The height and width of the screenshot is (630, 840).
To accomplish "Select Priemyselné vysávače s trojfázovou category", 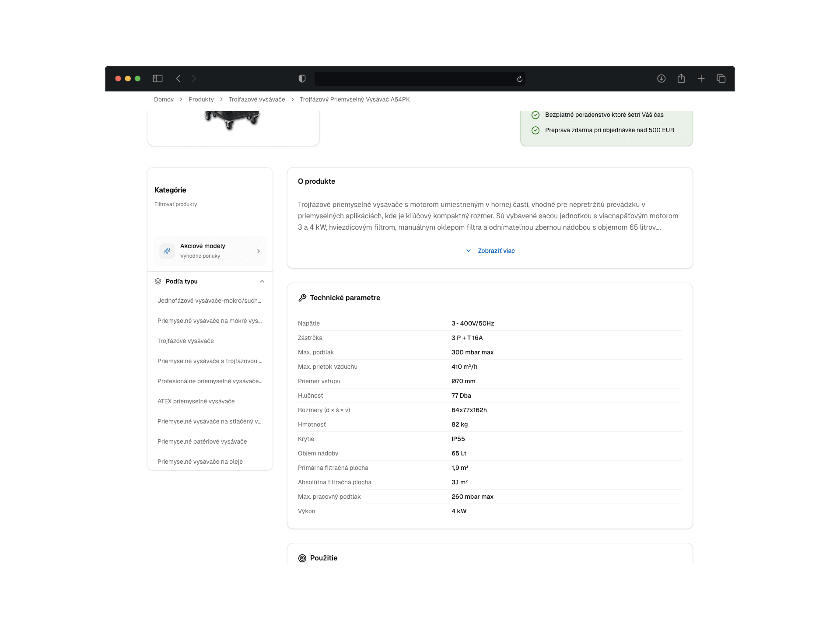I will coord(210,361).
